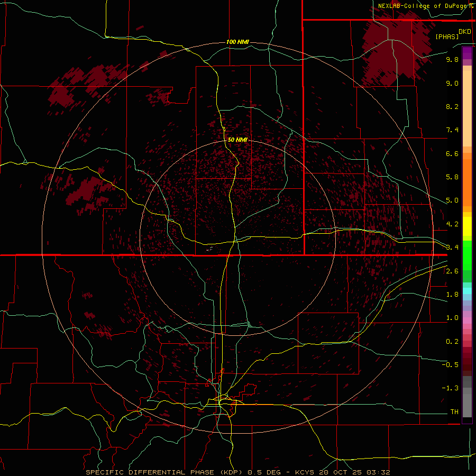Click the 50 NMI range ring label

237,140
